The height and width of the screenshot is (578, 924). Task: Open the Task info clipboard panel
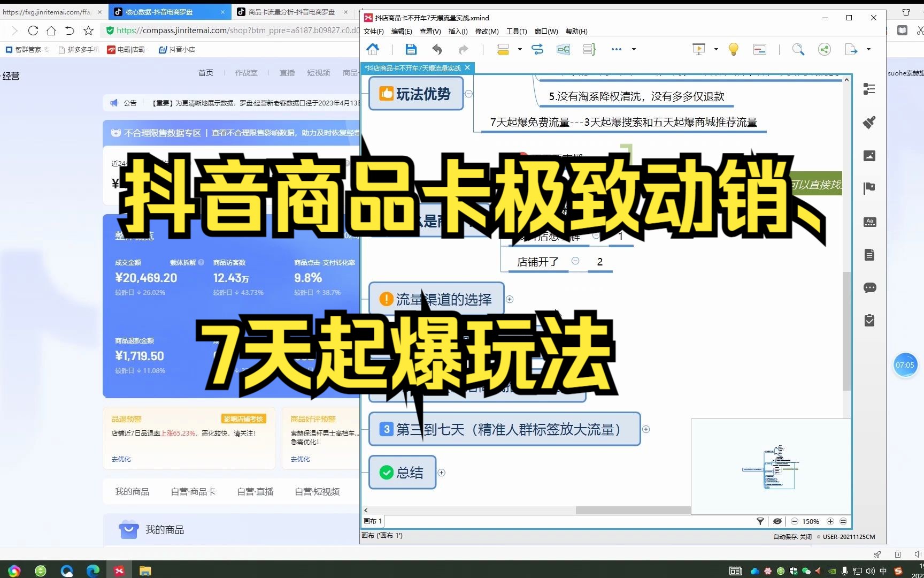[869, 321]
